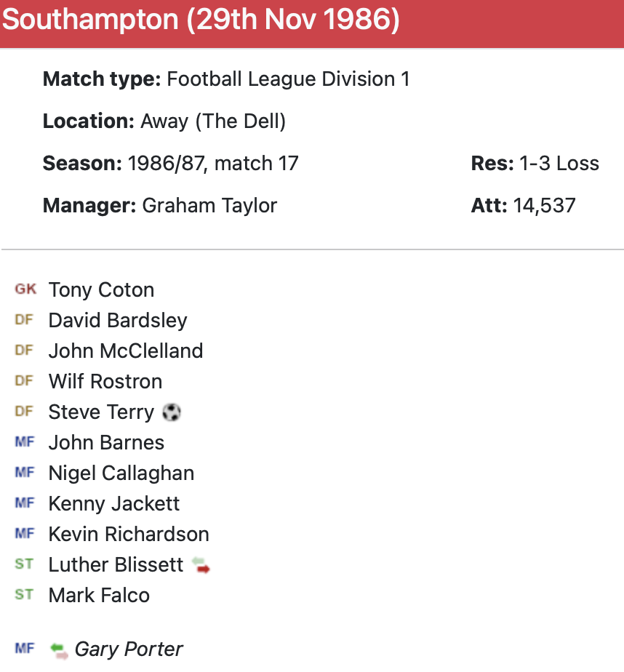Click the attendance figure 14,537
The width and height of the screenshot is (624, 672).
click(544, 205)
